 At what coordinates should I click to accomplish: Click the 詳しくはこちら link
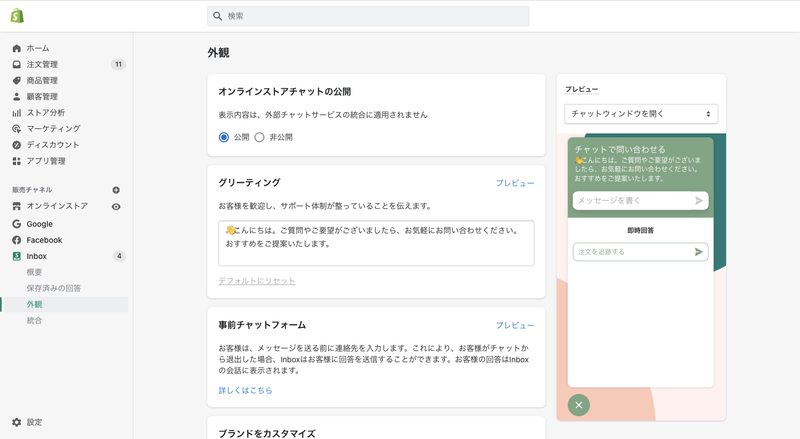point(245,391)
